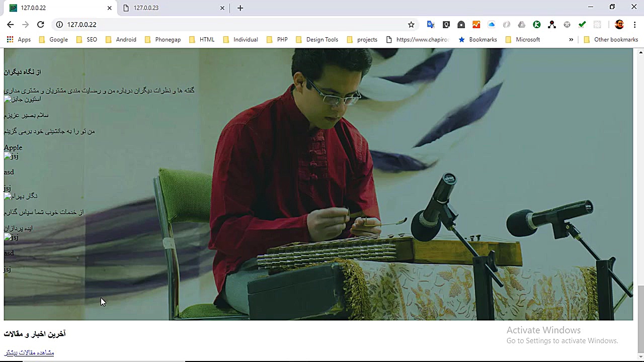644x362 pixels.
Task: Open the Chrome three-dot menu
Action: point(635,24)
